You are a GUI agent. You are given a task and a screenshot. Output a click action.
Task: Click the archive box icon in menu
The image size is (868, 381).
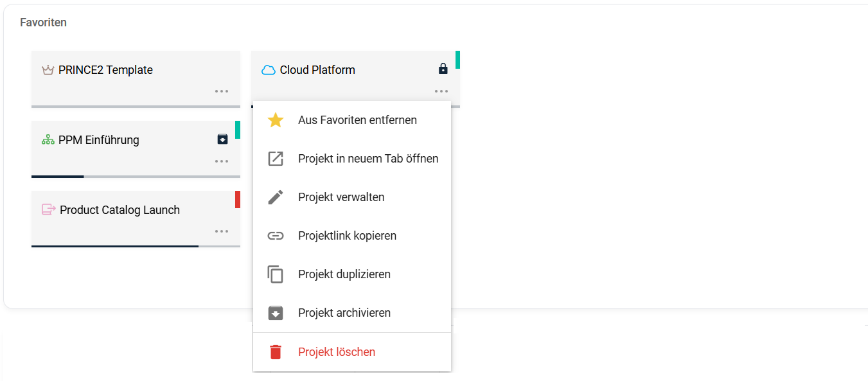(x=276, y=313)
